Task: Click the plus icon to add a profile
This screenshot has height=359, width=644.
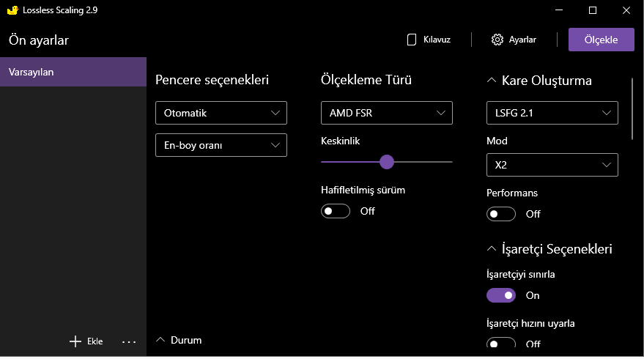Action: tap(75, 341)
